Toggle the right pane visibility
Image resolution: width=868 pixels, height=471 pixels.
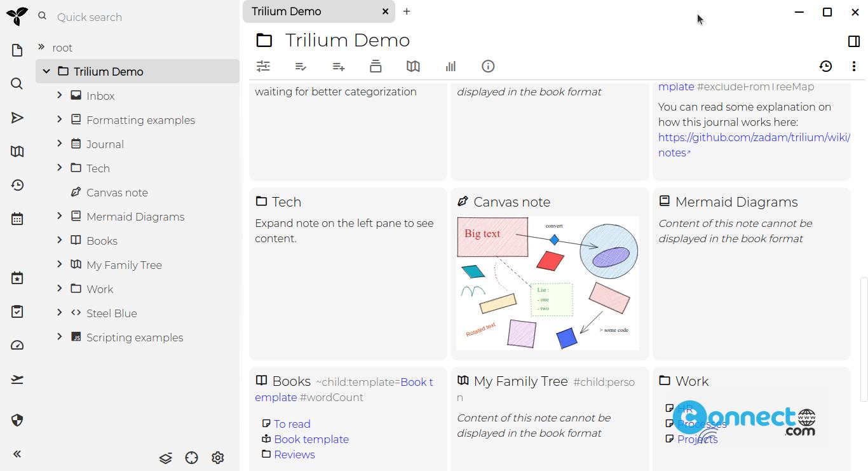pyautogui.click(x=854, y=41)
